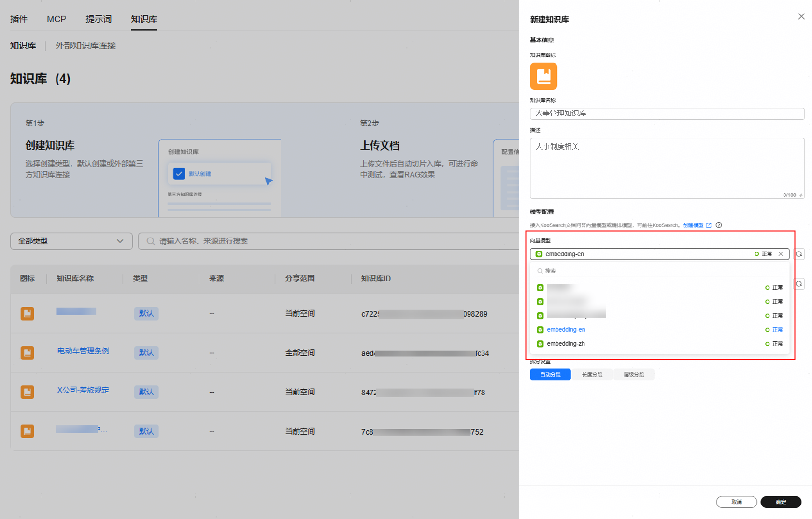Click the book icon in the 7c8 ID row
812x519 pixels.
(28, 431)
